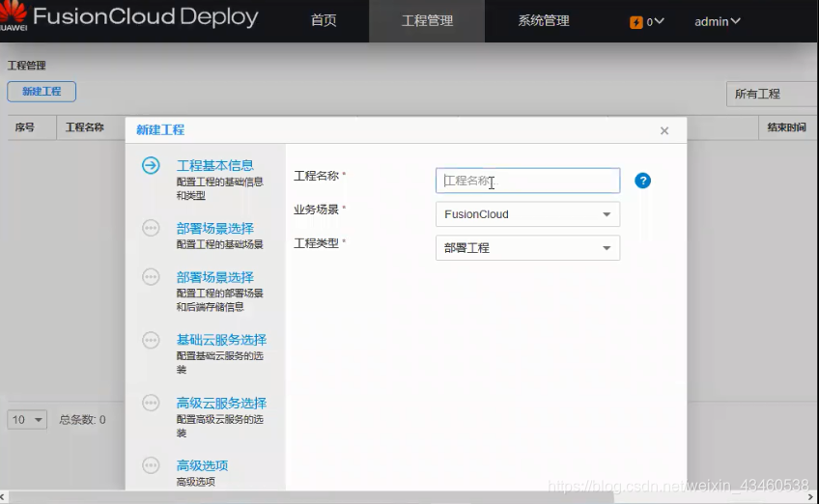Screen dimensions: 819x504
Task: Click the step circle beside 基础云服务选择
Action: tap(151, 340)
